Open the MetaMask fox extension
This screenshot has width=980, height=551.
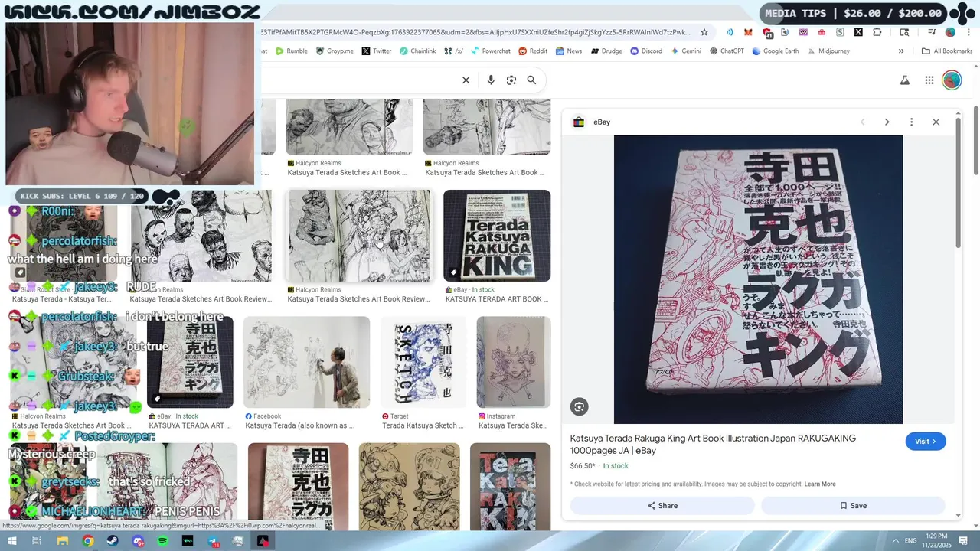pos(749,32)
